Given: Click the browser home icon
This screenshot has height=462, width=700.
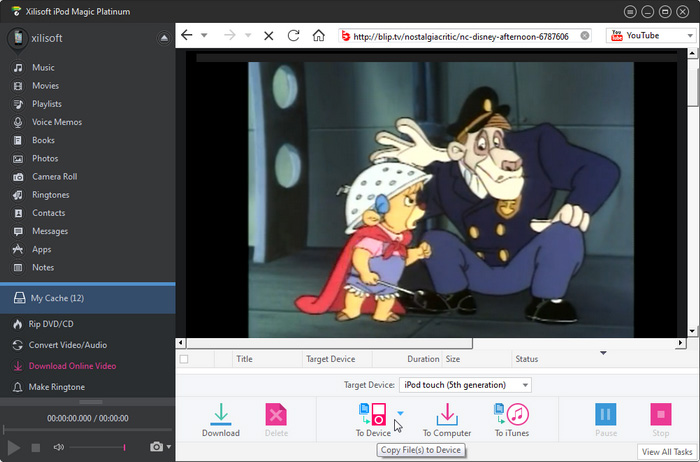Looking at the screenshot, I should [x=318, y=35].
